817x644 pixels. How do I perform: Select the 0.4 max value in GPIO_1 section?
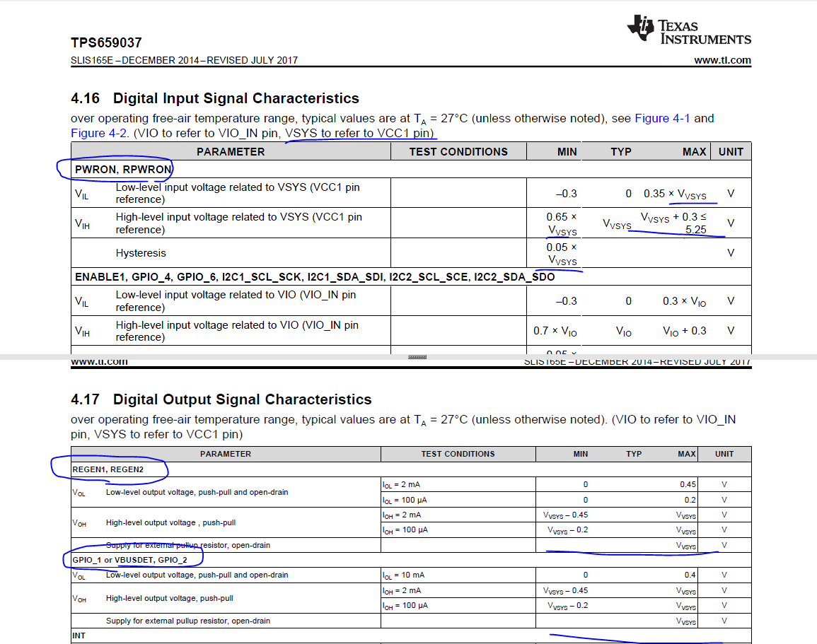(690, 575)
